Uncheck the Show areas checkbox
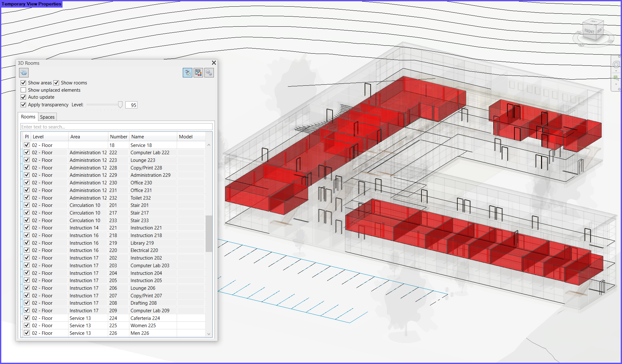Viewport: 622px width, 364px height. pyautogui.click(x=23, y=83)
